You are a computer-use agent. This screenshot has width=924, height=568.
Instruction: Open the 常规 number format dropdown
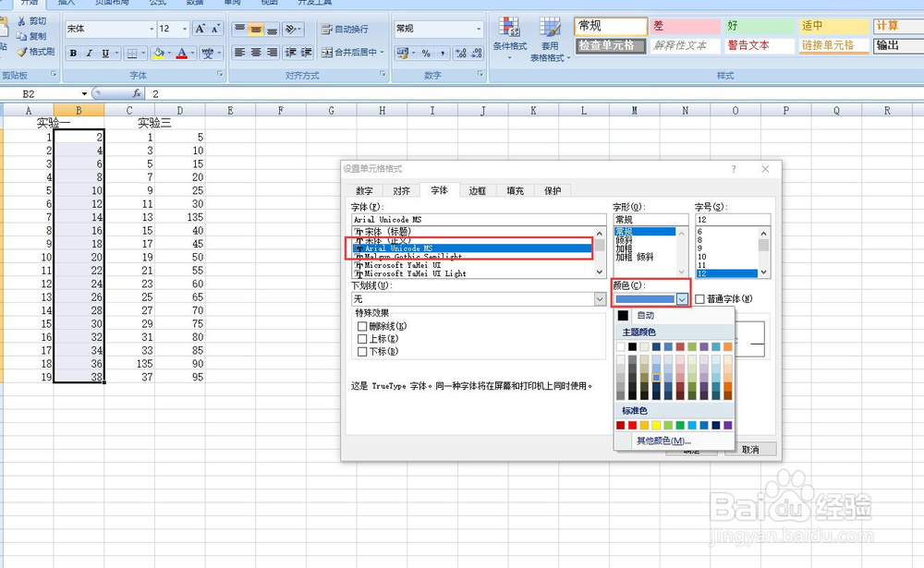(x=479, y=29)
